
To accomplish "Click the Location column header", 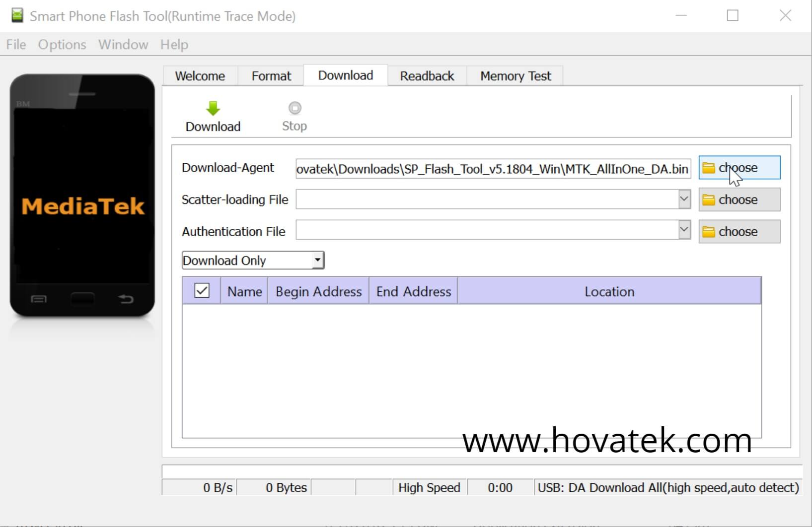I will click(x=609, y=291).
